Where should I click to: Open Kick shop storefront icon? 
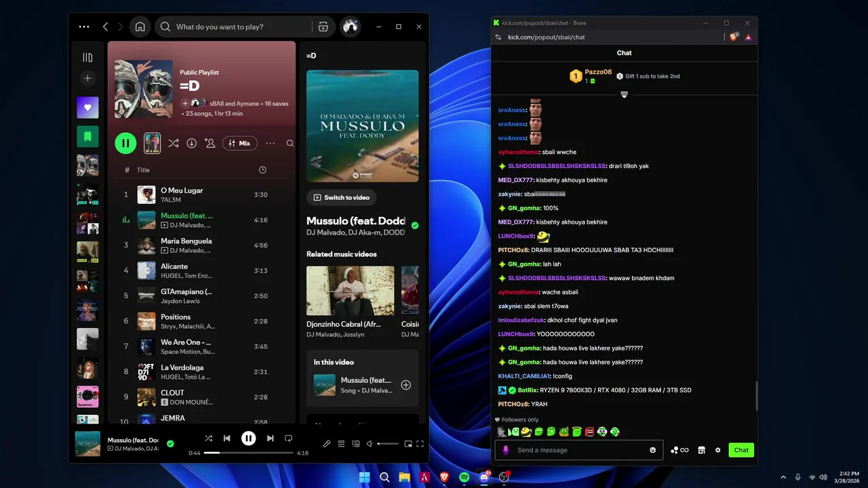[x=702, y=450]
